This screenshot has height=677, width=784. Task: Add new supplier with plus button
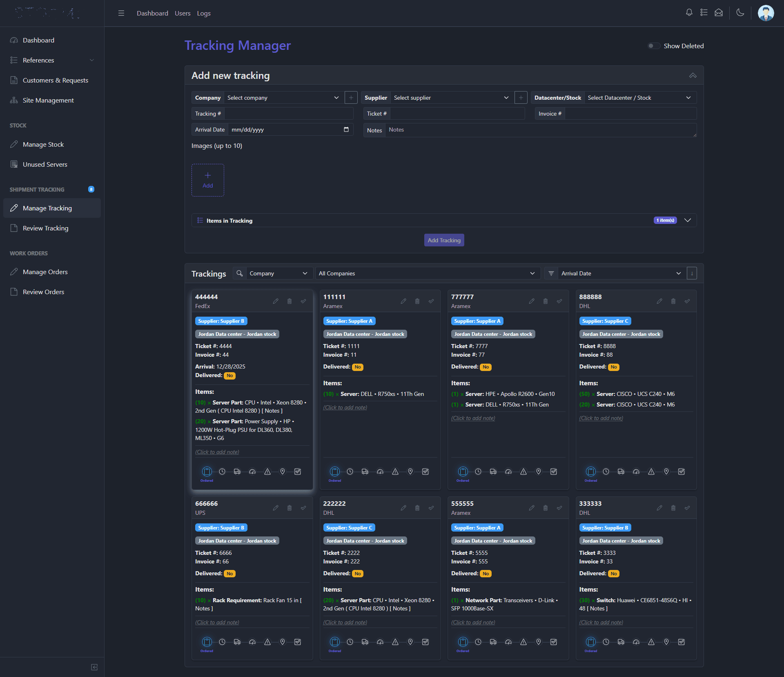tap(521, 98)
